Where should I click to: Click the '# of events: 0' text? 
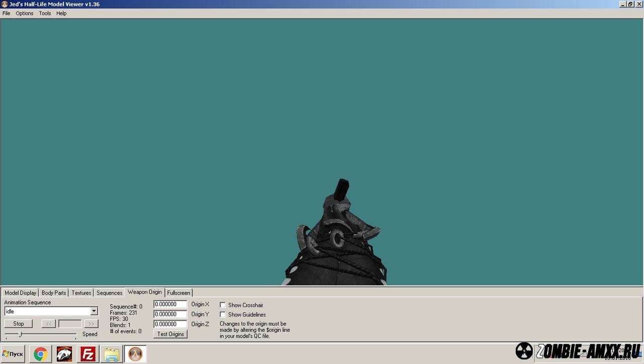pos(125,331)
